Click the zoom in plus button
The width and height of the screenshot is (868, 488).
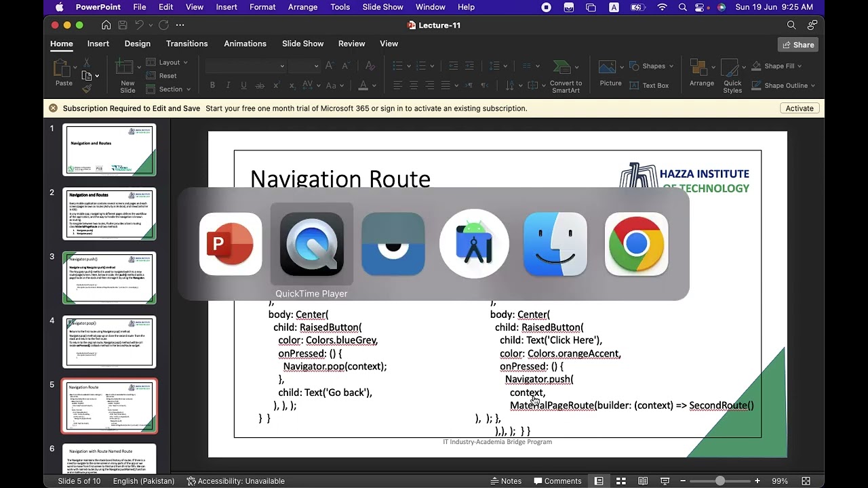pos(758,481)
